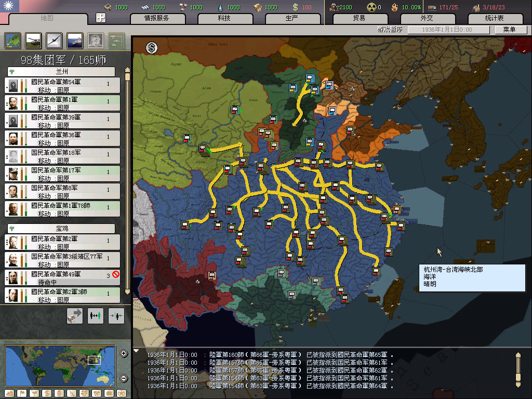Toggle the red prohibition icon on 第49軍

(x=115, y=275)
